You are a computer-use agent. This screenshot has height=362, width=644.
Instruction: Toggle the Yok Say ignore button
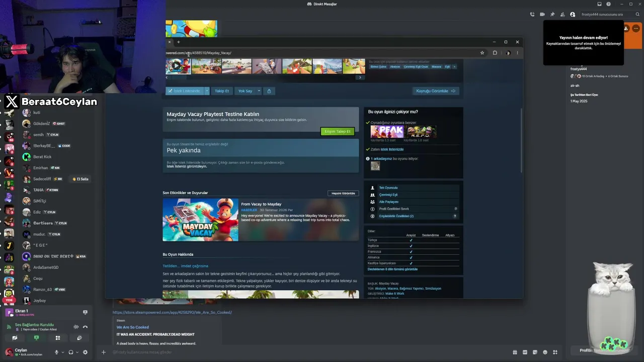[245, 91]
